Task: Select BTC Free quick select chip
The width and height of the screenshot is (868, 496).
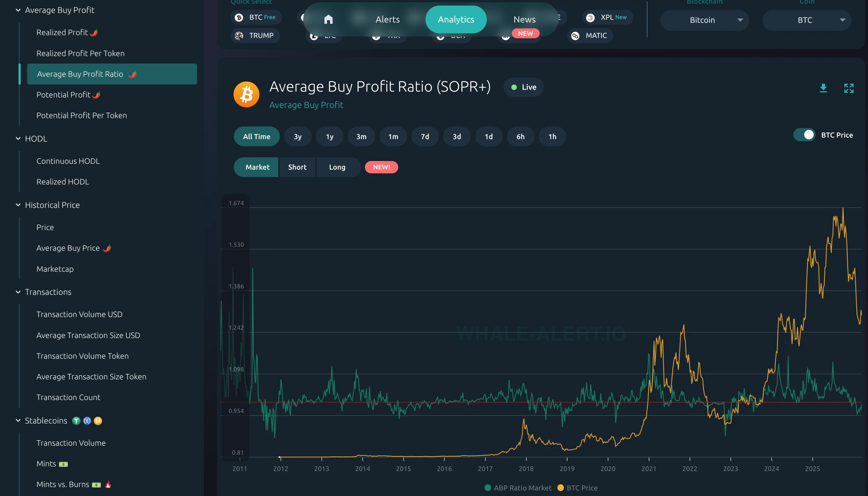Action: point(256,17)
